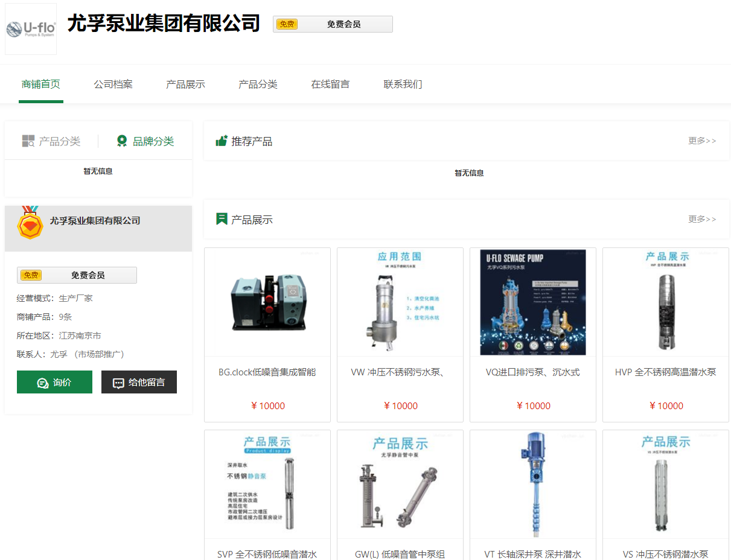This screenshot has width=731, height=560.
Task: Click the U-flo company logo
Action: click(x=31, y=29)
